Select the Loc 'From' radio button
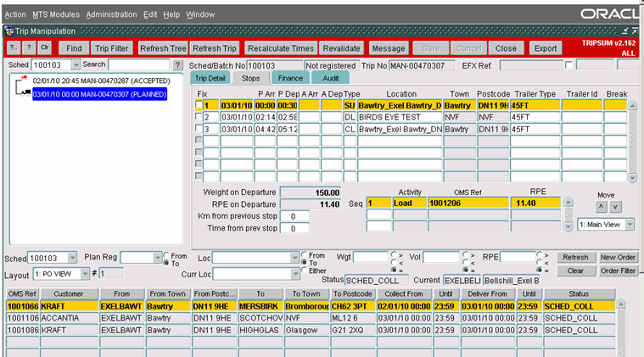 tap(305, 255)
